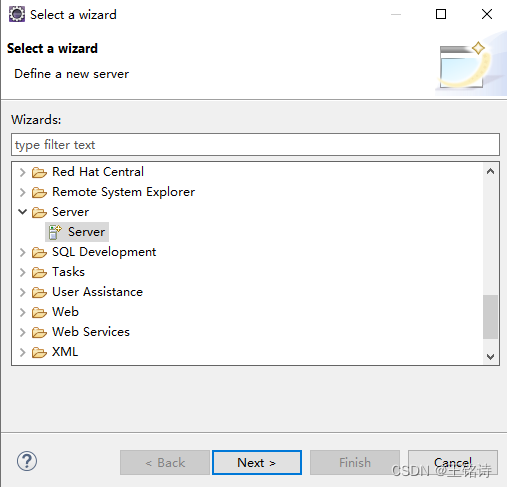Select the Server wizard icon under Server
This screenshot has height=487, width=507.
[55, 232]
